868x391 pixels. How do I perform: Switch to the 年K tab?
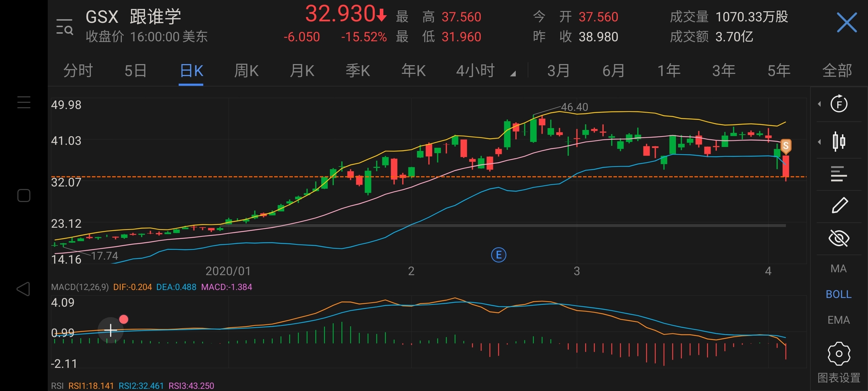click(x=413, y=70)
